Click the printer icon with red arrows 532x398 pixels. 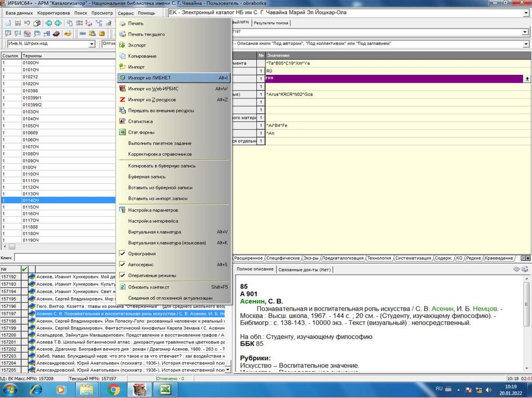point(89,23)
